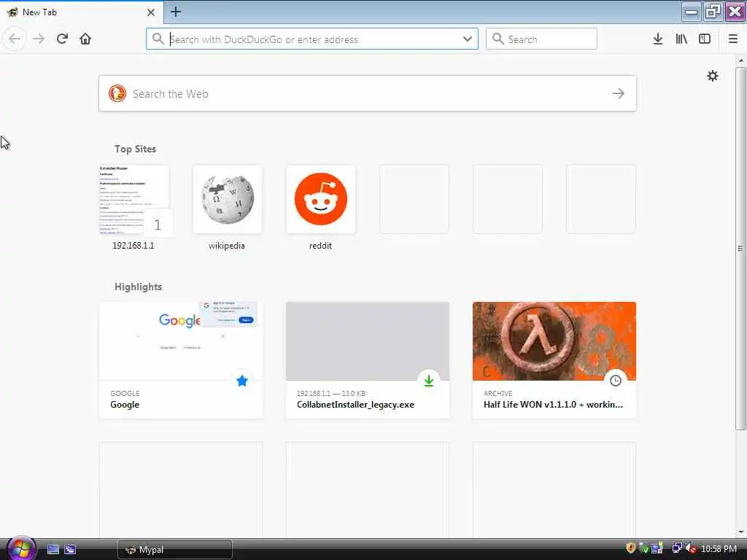747x560 pixels.
Task: Click the bookmark star on Google card
Action: tap(242, 381)
